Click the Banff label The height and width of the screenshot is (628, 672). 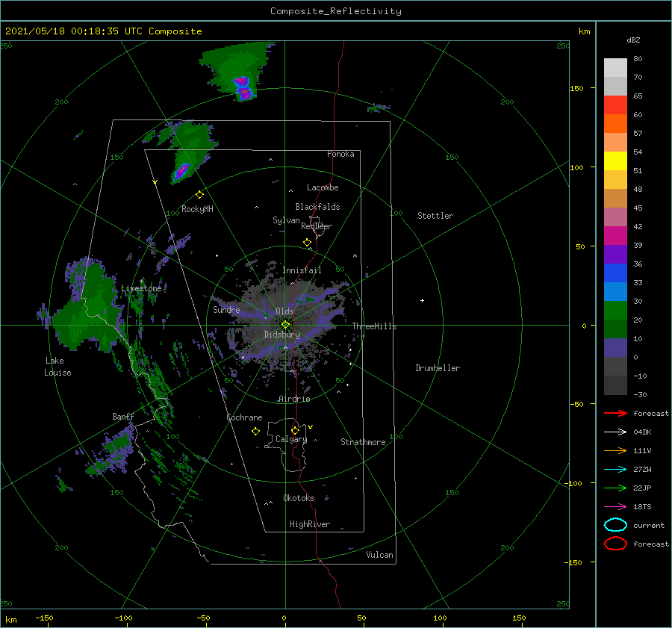click(x=123, y=417)
